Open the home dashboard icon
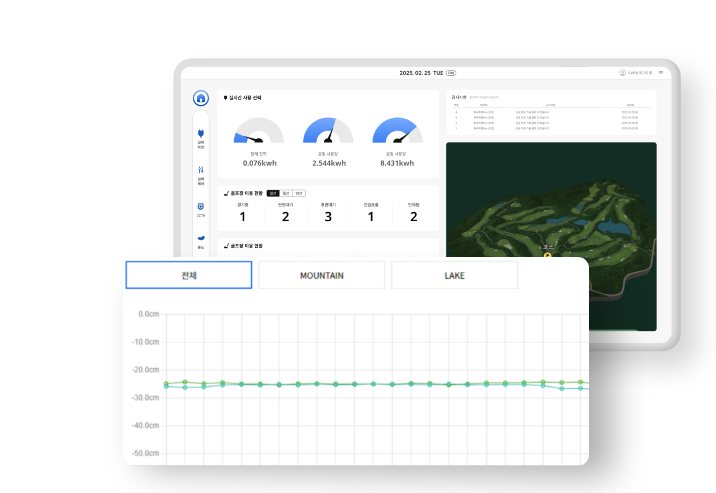This screenshot has height=493, width=716. pos(200,98)
